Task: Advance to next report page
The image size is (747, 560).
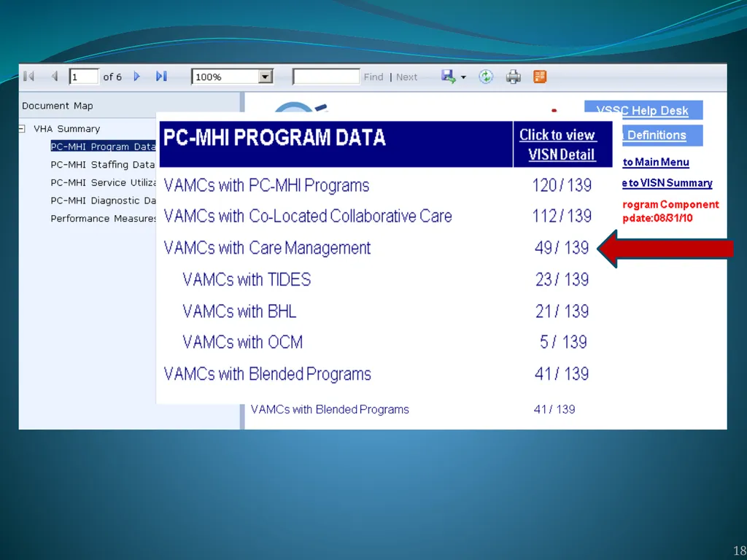Action: coord(136,76)
